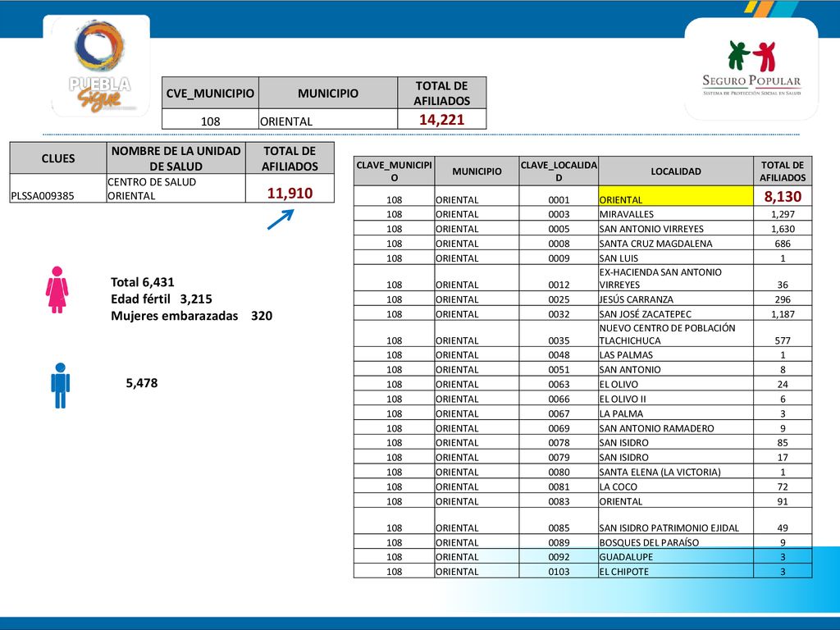The image size is (840, 630).
Task: Click the 85 affiliates value
Action: click(783, 443)
